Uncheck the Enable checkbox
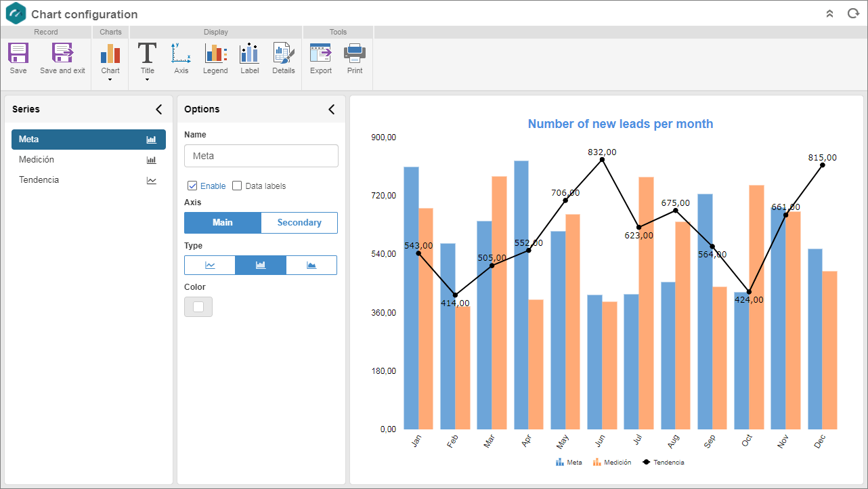This screenshot has width=868, height=489. pyautogui.click(x=192, y=186)
